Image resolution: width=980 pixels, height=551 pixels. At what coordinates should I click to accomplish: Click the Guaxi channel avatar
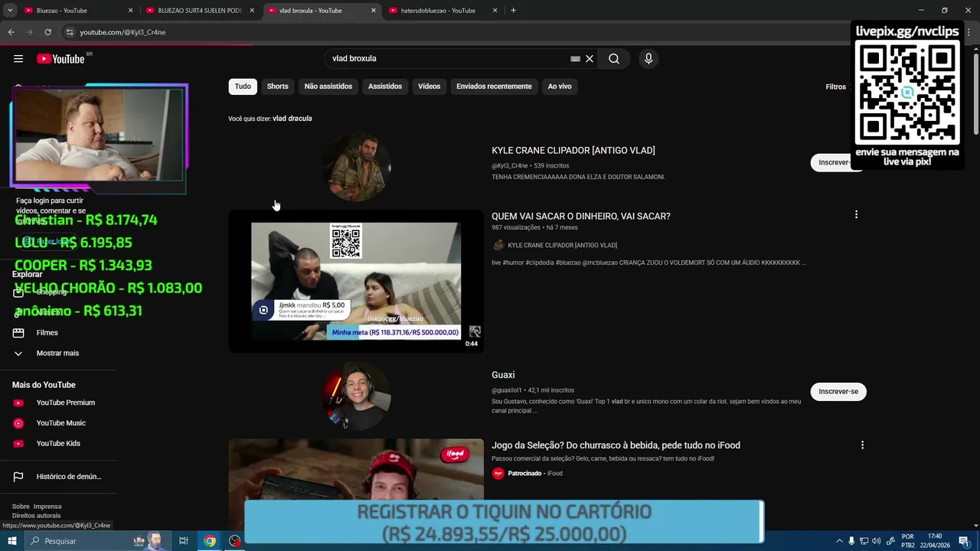click(356, 396)
